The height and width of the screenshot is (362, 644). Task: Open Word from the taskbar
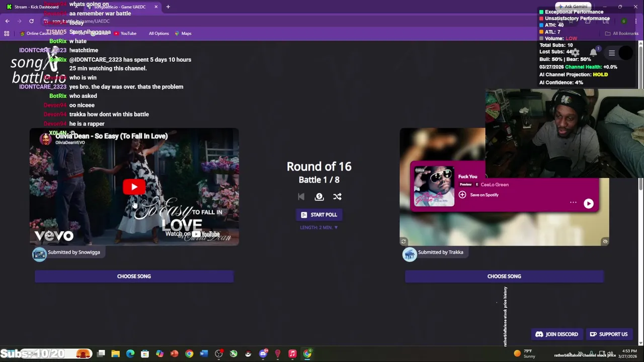pyautogui.click(x=204, y=354)
